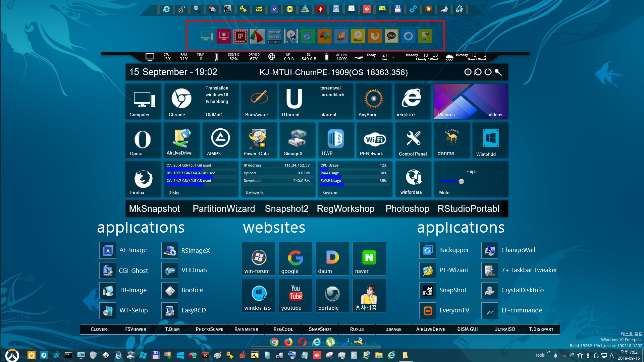This screenshot has width=644, height=362.
Task: Open the naver website tile
Action: pos(369,259)
